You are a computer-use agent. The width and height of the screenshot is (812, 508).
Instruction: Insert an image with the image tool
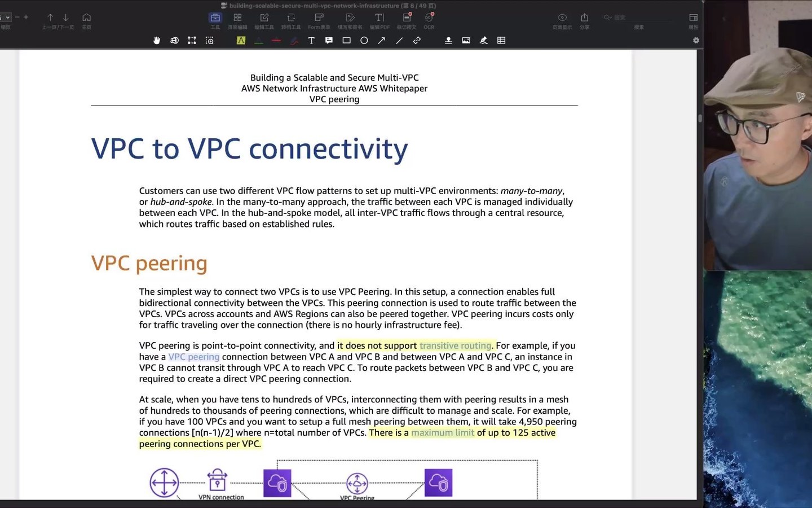(x=466, y=41)
